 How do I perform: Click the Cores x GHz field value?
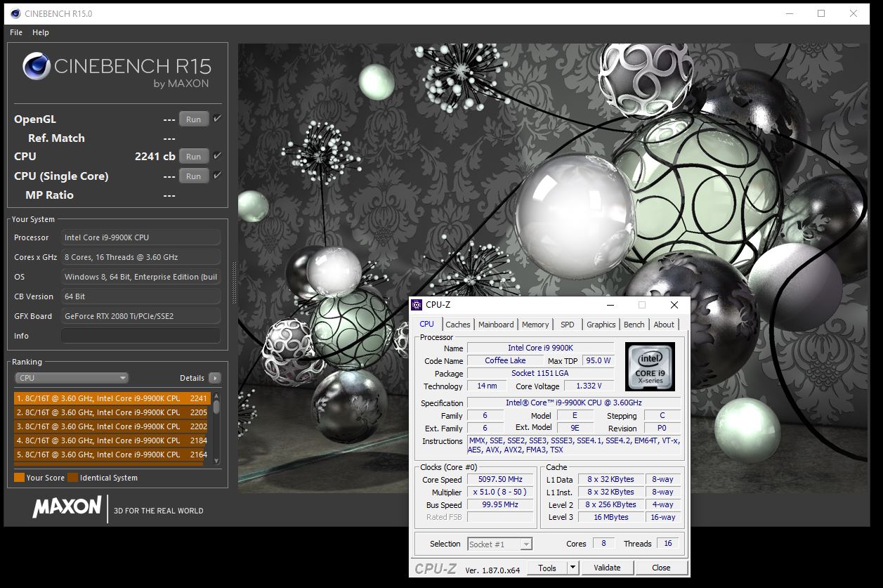tap(140, 257)
